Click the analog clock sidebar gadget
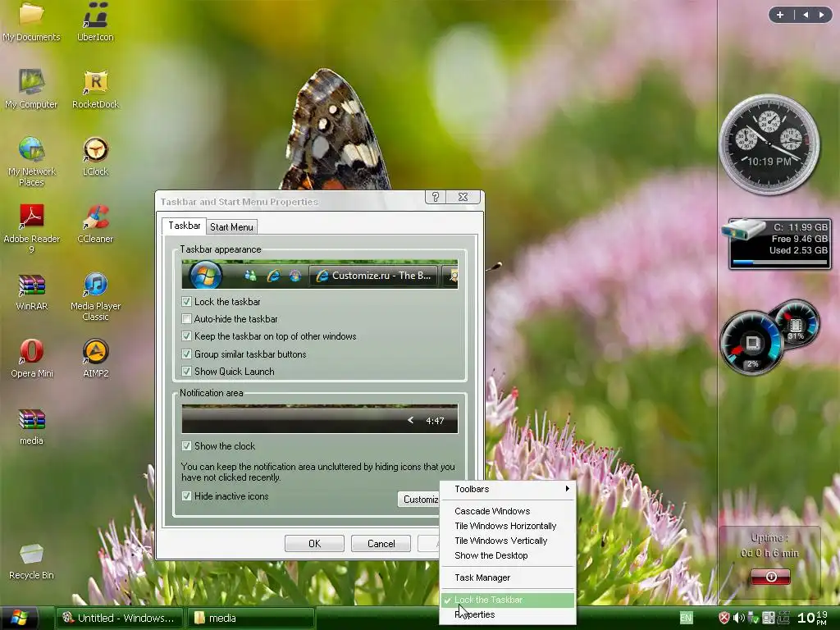The width and height of the screenshot is (840, 630). (x=769, y=144)
